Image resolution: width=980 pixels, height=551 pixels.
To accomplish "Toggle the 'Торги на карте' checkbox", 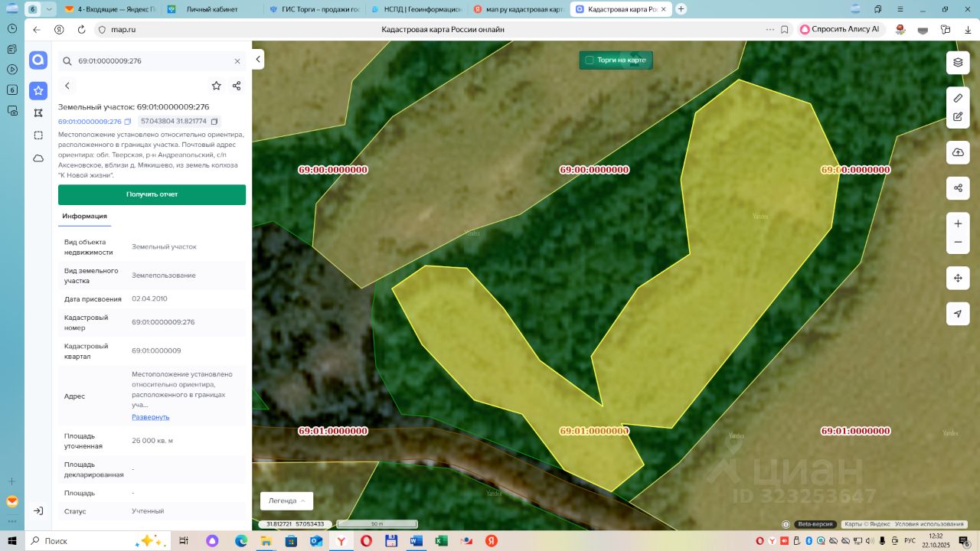I will (590, 60).
